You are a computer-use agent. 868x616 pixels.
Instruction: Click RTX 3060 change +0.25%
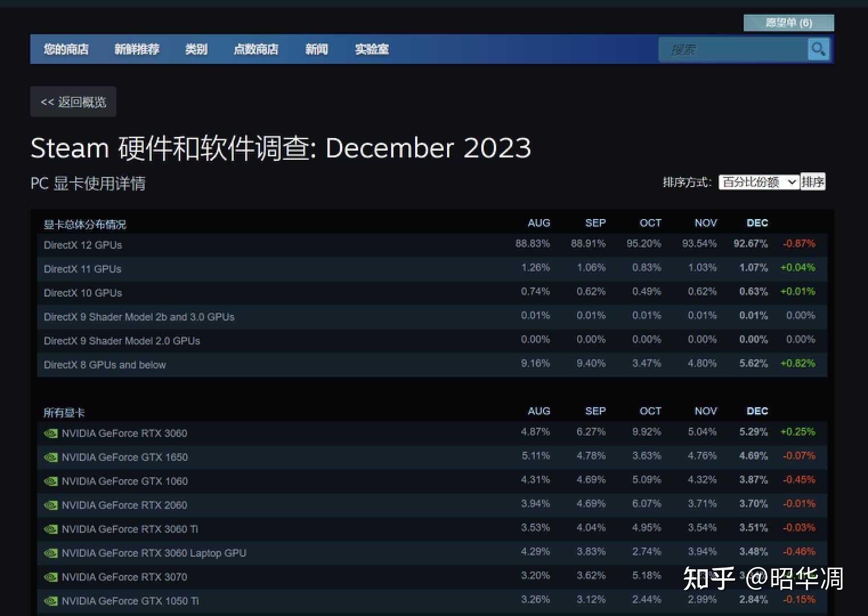click(x=798, y=432)
